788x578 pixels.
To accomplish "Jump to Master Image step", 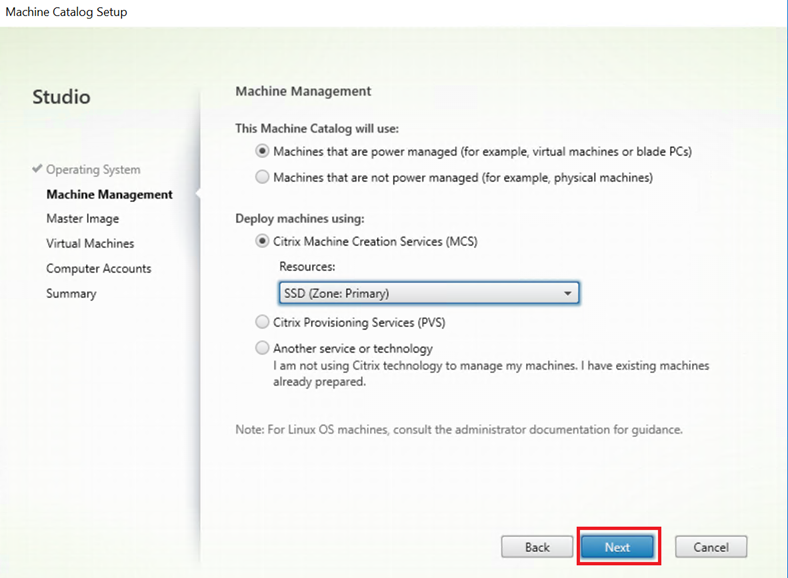I will (82, 219).
